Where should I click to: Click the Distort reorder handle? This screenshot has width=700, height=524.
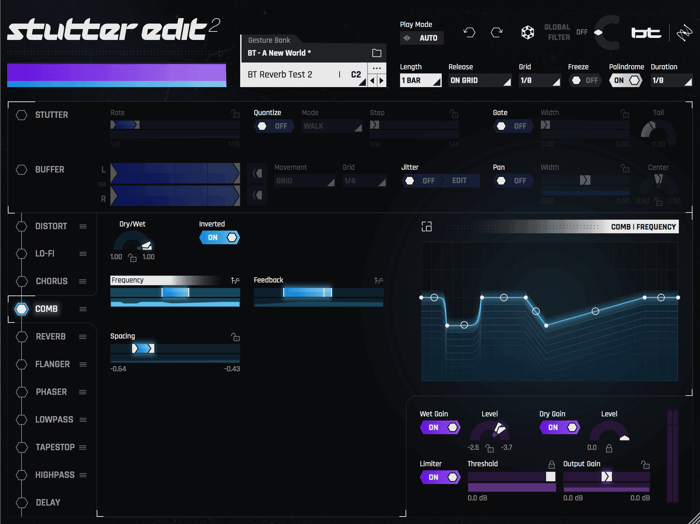(83, 227)
